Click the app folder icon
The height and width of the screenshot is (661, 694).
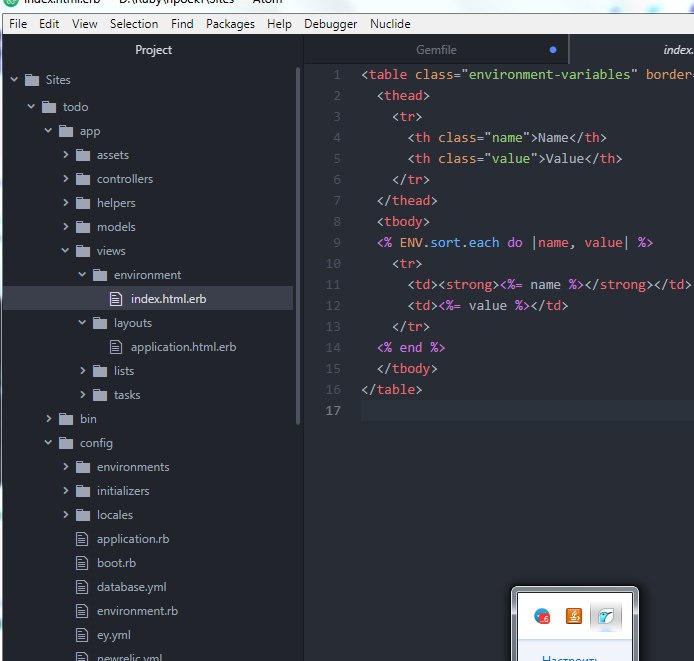coord(66,131)
